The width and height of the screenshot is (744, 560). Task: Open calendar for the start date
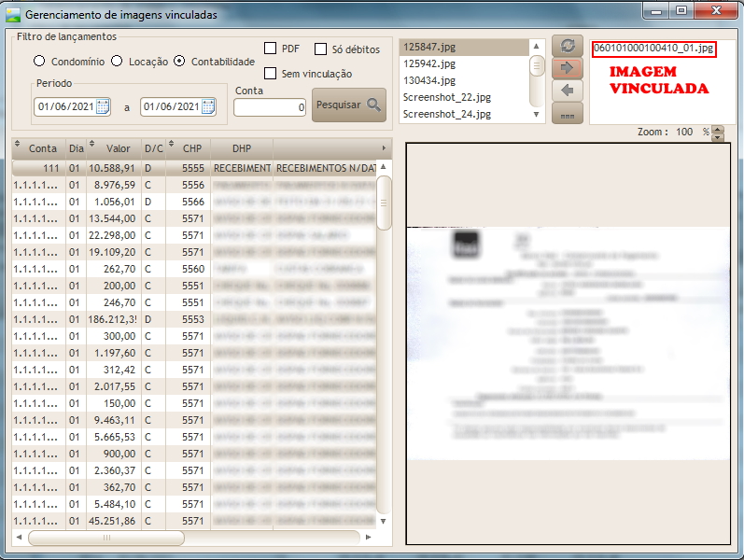tap(103, 106)
